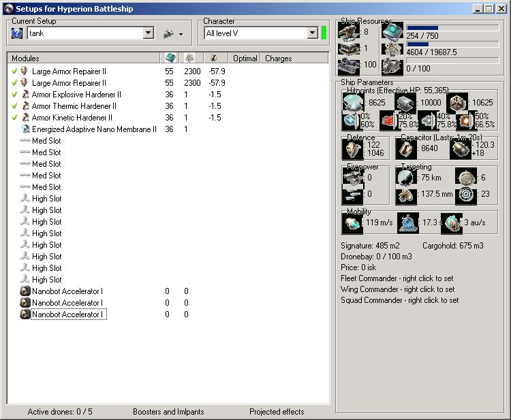Expand the small arrow next to ship icon
Viewport: 511px width, 420px height.
(181, 34)
